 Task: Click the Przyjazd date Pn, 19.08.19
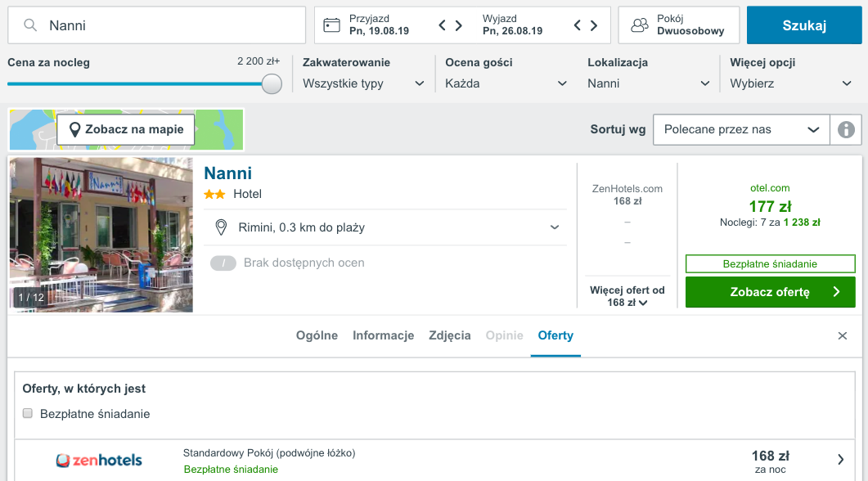(380, 31)
